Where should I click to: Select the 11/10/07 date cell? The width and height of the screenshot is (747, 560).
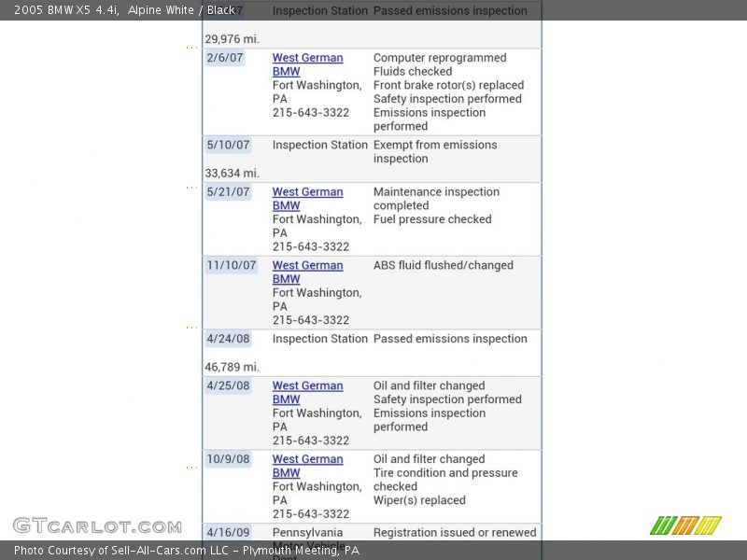coord(232,265)
